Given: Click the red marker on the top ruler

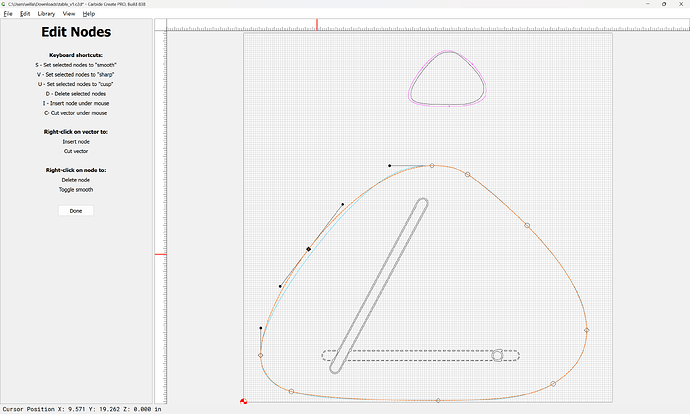Looking at the screenshot, I should click(x=318, y=24).
